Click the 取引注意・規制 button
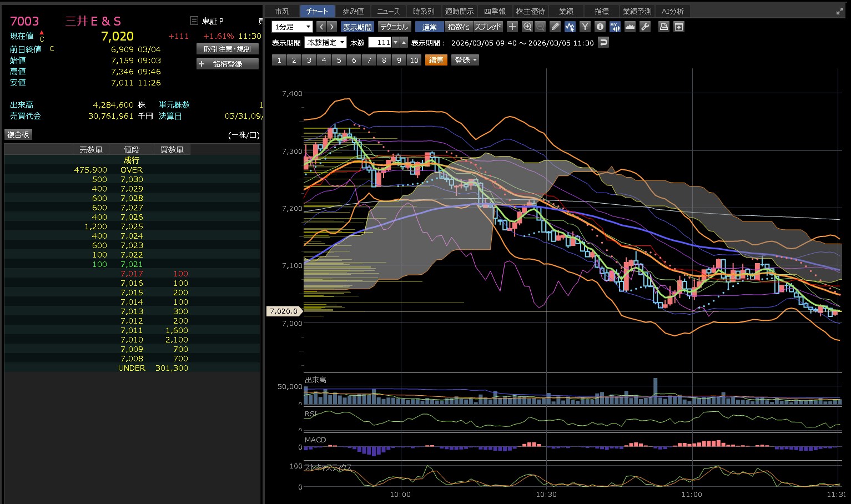 [228, 49]
